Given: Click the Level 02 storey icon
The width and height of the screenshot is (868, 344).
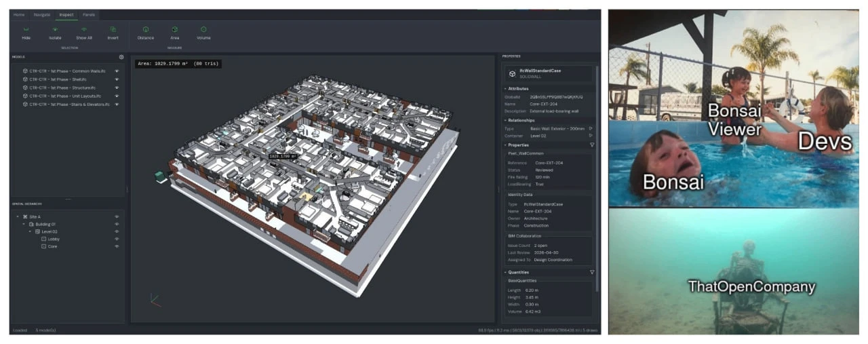Looking at the screenshot, I should tap(37, 231).
